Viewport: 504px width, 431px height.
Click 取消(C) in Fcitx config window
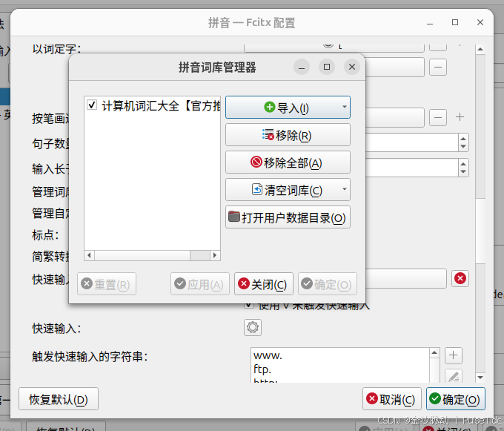click(x=392, y=399)
